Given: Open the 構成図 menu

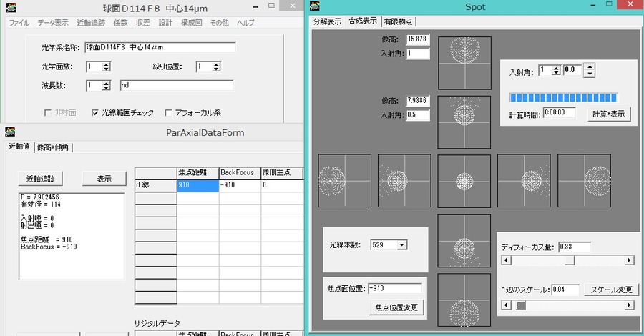Looking at the screenshot, I should [x=191, y=23].
